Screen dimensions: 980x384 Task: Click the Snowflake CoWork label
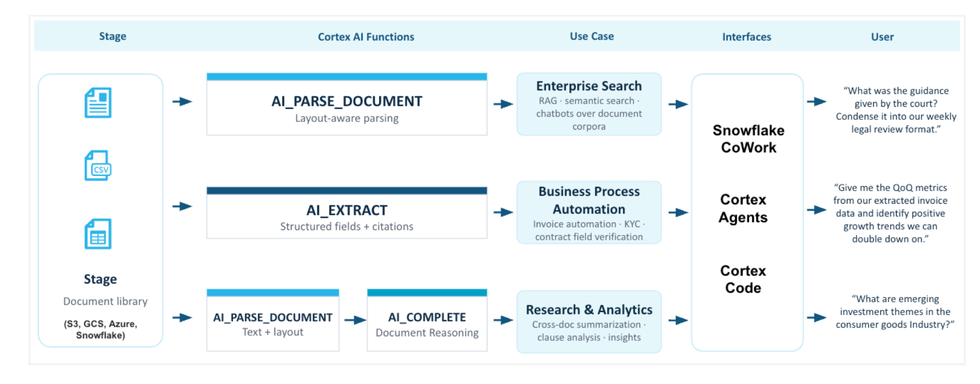[748, 139]
